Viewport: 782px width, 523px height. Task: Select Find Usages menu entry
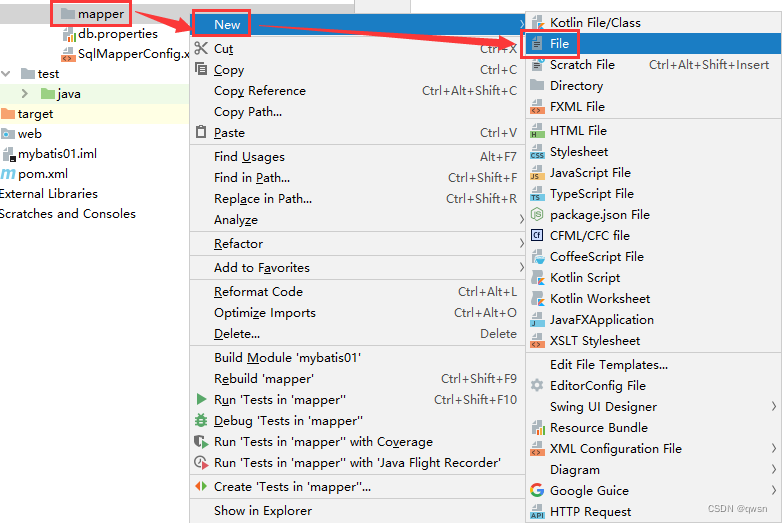[x=358, y=157]
